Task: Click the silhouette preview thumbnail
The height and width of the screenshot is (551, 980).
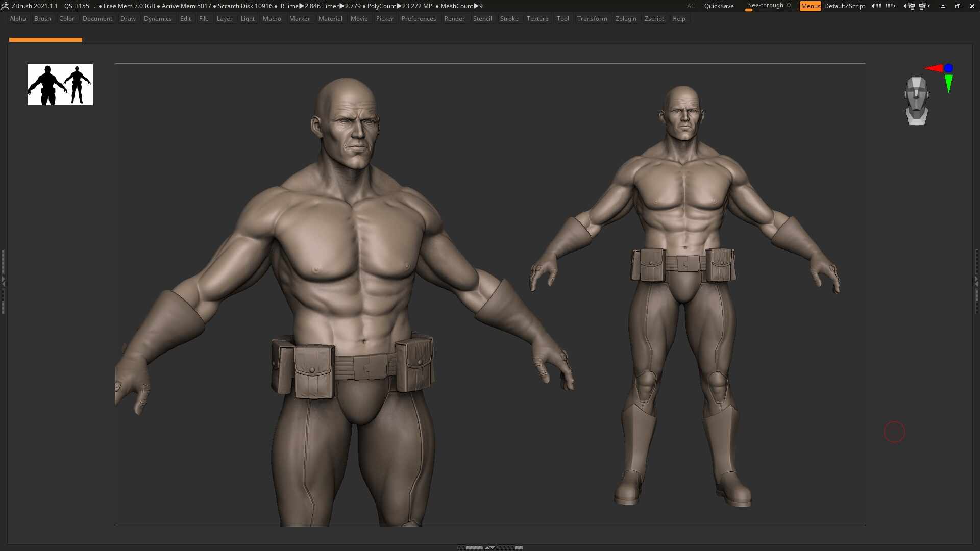Action: [60, 85]
